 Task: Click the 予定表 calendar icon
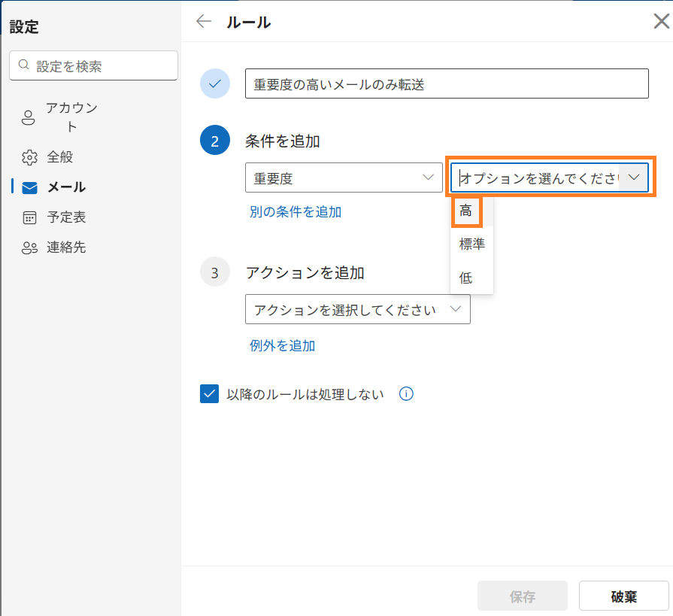click(x=29, y=217)
